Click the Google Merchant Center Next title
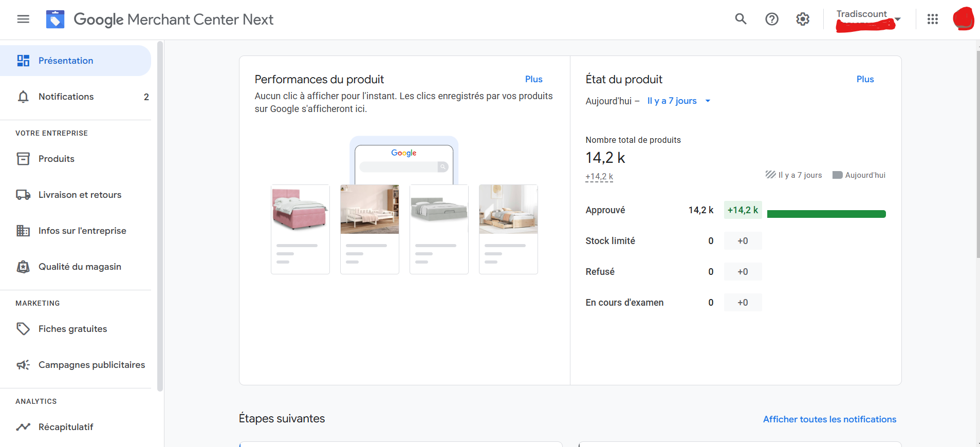 pos(174,20)
